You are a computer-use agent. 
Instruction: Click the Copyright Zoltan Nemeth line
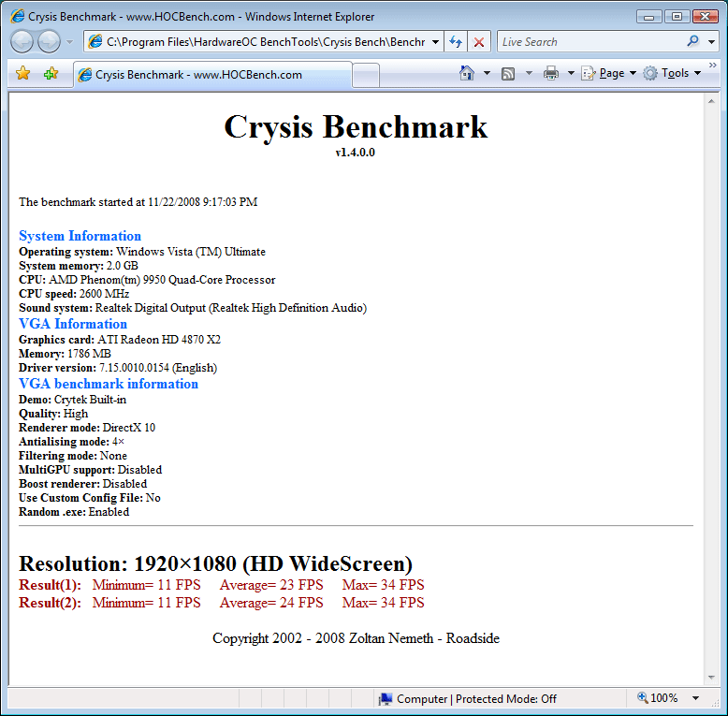(356, 638)
